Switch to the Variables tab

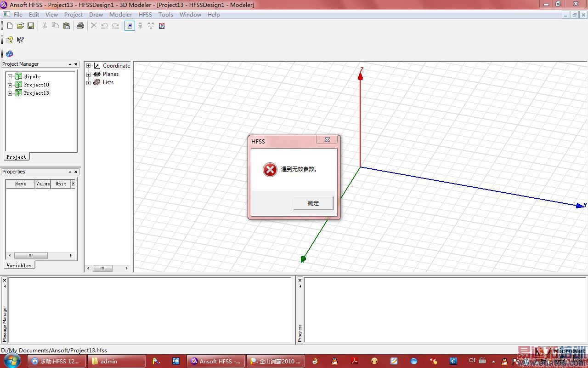19,265
